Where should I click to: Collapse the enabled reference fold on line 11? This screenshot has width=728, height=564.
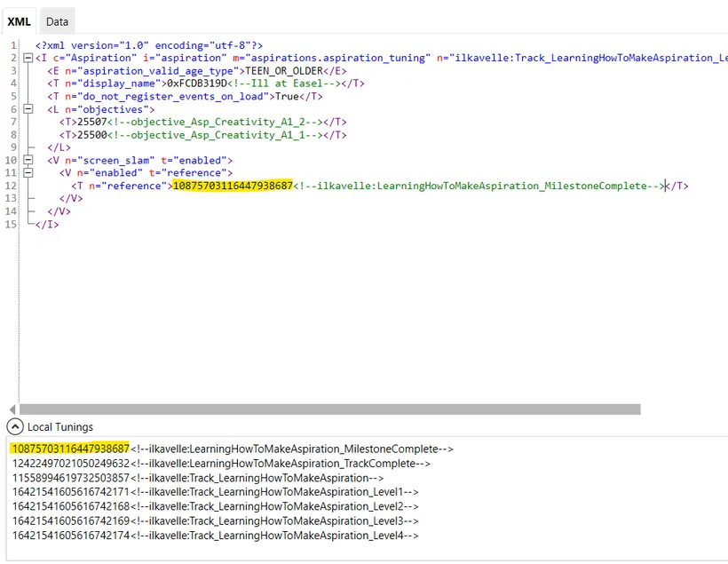(28, 173)
